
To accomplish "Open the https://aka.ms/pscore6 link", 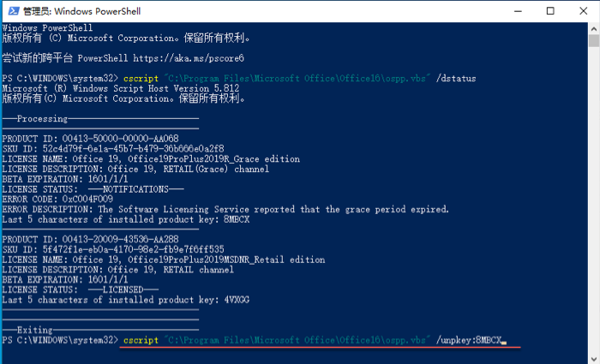I will (x=202, y=58).
